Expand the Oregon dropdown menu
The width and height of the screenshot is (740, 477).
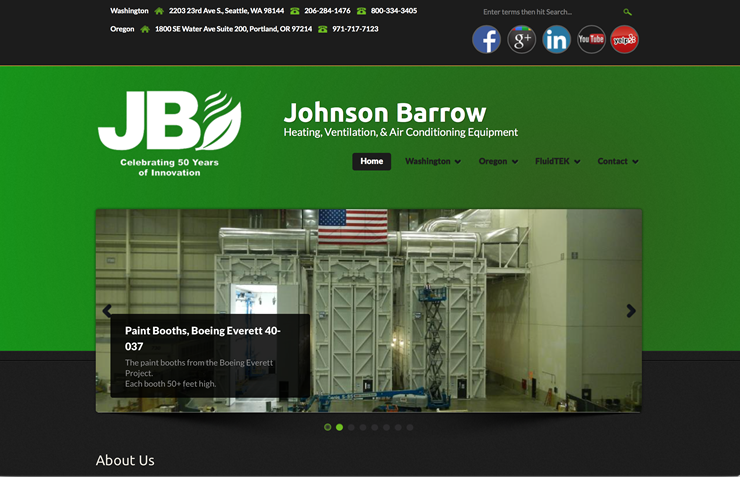click(x=498, y=161)
